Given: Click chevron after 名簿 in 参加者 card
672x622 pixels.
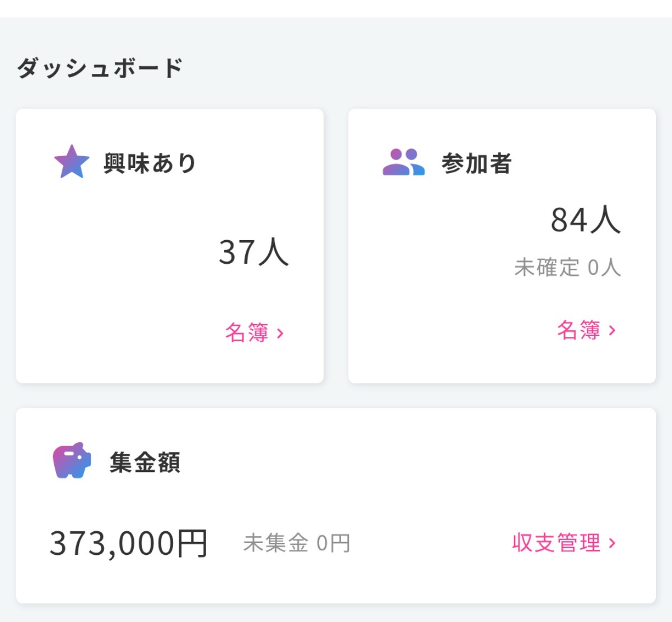Looking at the screenshot, I should (x=612, y=331).
